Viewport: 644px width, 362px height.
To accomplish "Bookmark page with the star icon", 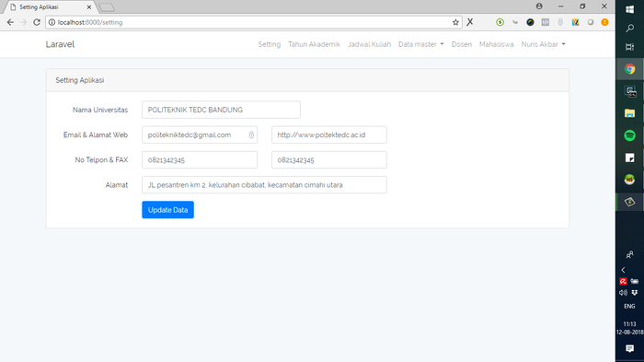I will [x=455, y=22].
